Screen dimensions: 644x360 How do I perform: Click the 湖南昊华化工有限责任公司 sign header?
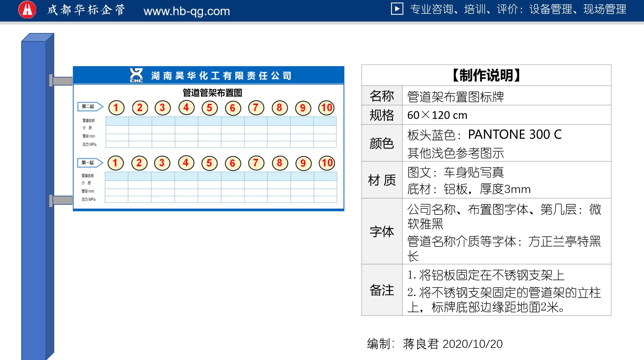pos(221,76)
